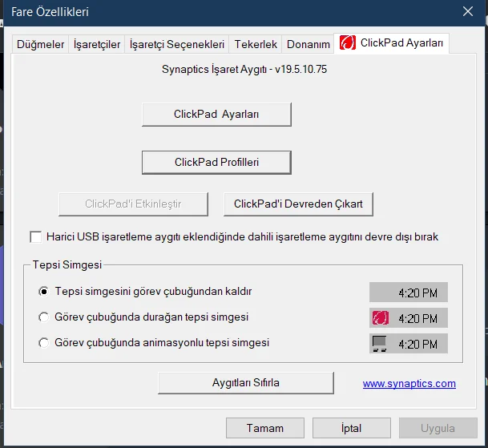Image resolution: width=488 pixels, height=448 pixels.
Task: Open ClickPad Profilleri
Action: point(216,162)
